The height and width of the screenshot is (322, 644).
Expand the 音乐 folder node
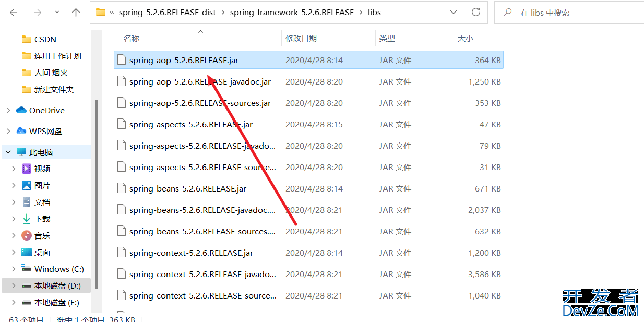(14, 235)
